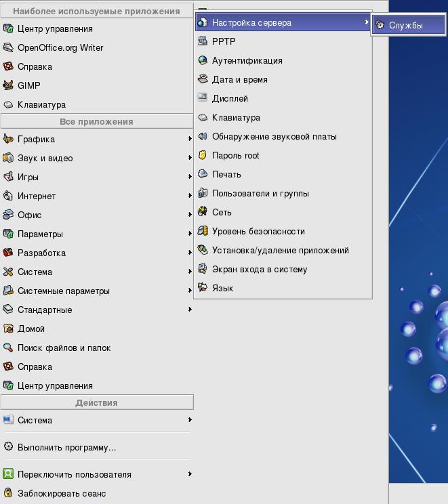Screen dimensions: 448x504
Task: Open Справка under Наиболее используемые приложения
Action: [x=97, y=66]
